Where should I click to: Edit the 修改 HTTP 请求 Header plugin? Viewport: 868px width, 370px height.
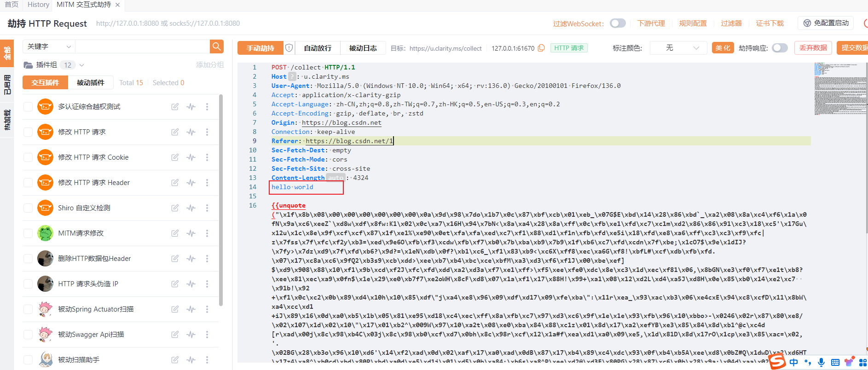(175, 183)
